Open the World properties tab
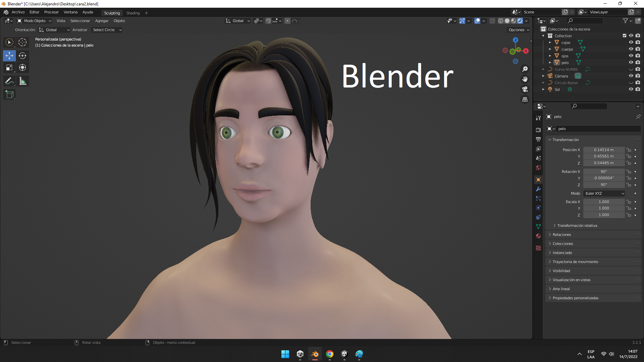This screenshot has width=644, height=362. (538, 168)
